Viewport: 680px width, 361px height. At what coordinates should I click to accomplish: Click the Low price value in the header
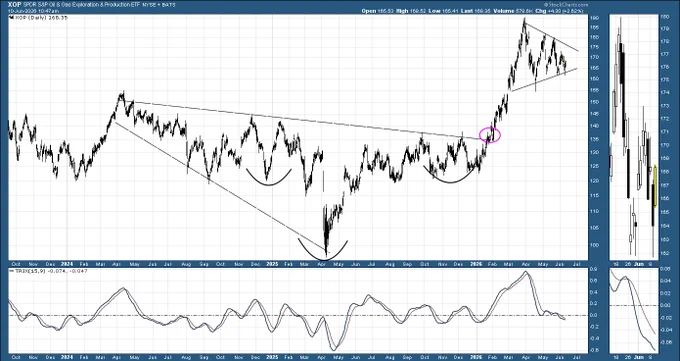(x=450, y=11)
